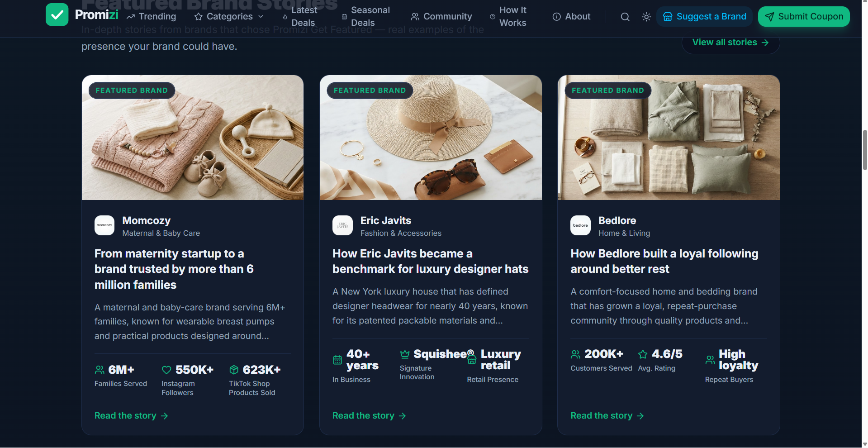
Task: Click the Bedlore brand name
Action: 617,220
